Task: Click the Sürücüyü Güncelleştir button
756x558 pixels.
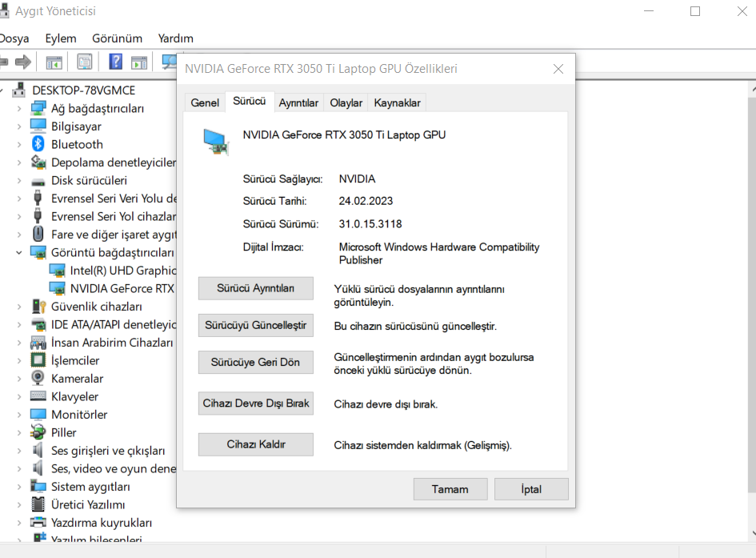Action: tap(256, 326)
